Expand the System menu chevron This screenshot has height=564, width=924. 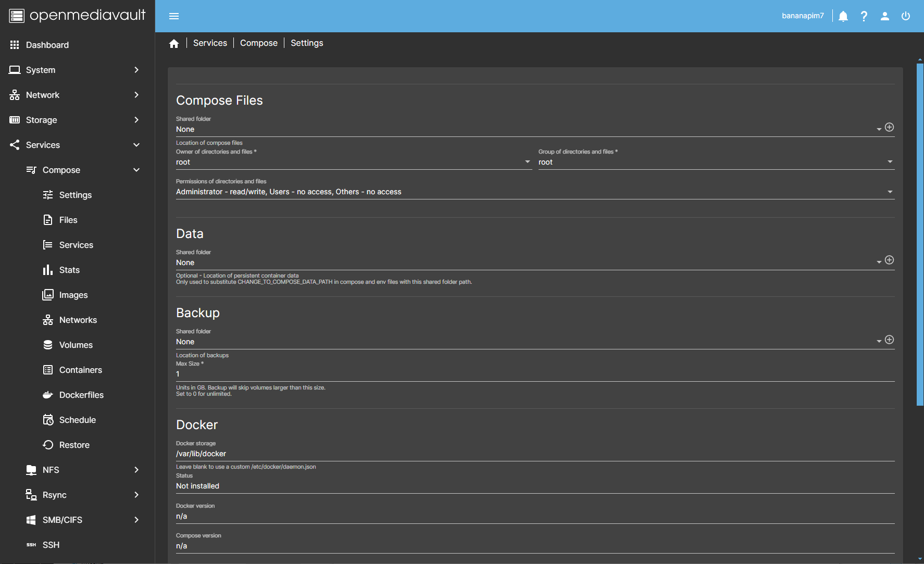[136, 70]
